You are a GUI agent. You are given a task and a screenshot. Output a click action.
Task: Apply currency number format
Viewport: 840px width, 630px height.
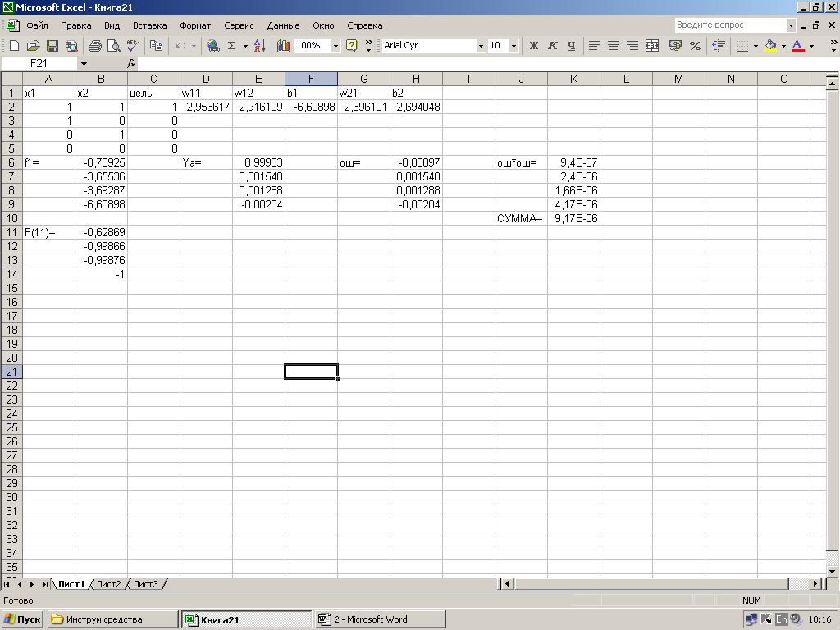coord(676,46)
